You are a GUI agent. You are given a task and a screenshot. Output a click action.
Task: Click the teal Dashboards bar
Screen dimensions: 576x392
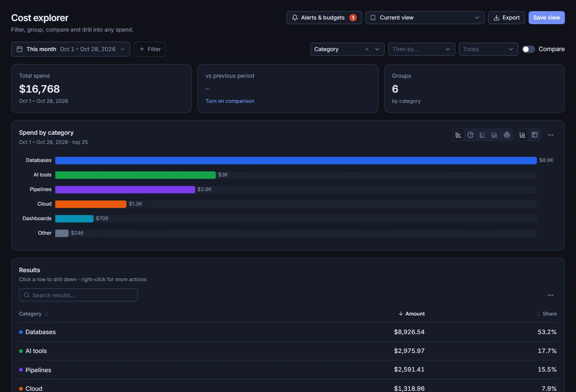[x=74, y=219]
